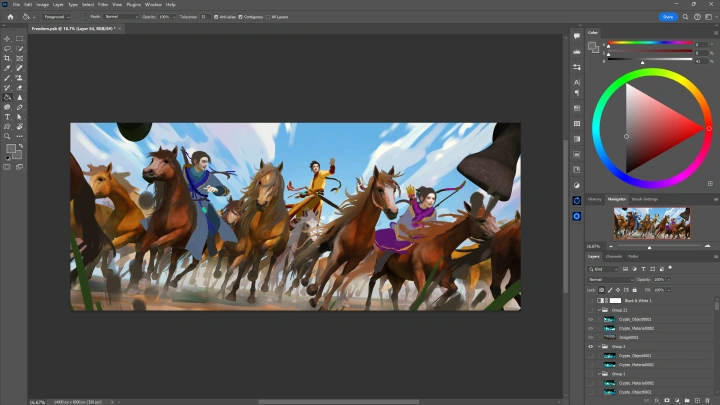The width and height of the screenshot is (720, 405).
Task: Create a new layer icon
Action: [x=697, y=400]
